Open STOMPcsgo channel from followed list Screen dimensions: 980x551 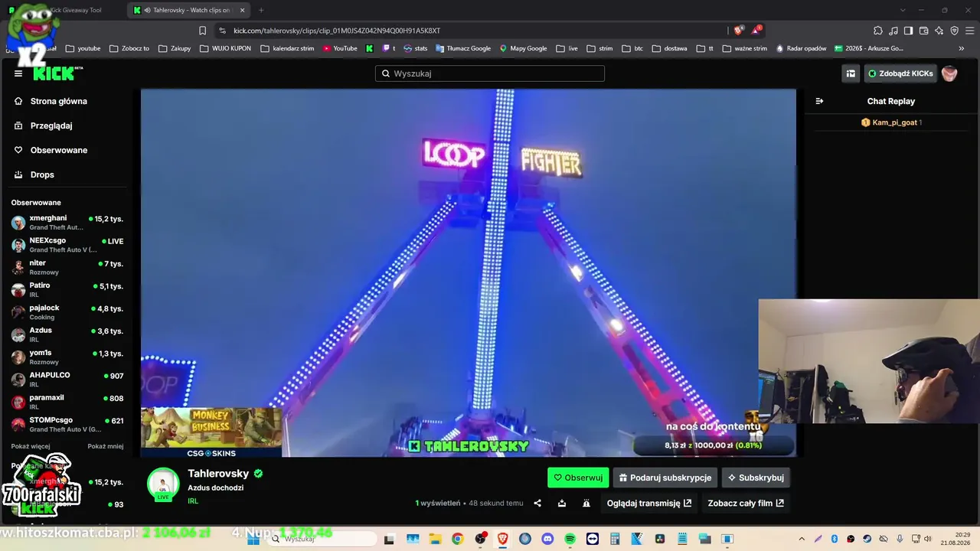tap(67, 424)
